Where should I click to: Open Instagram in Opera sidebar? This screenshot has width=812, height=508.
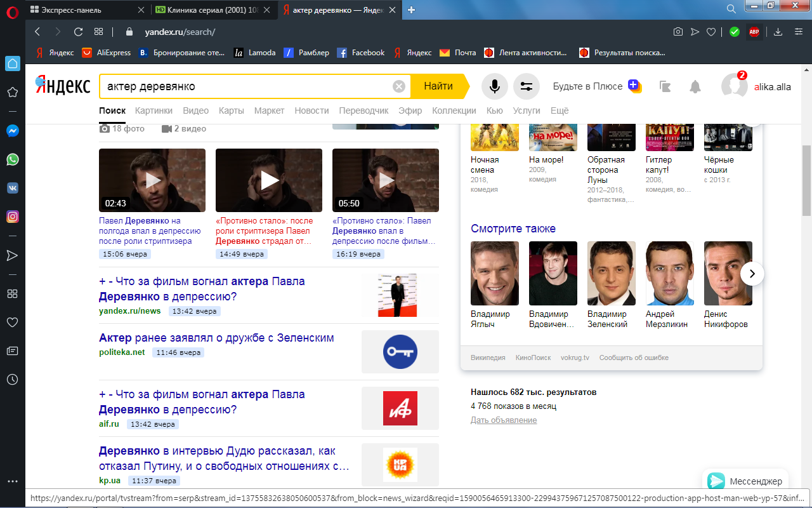[x=12, y=217]
